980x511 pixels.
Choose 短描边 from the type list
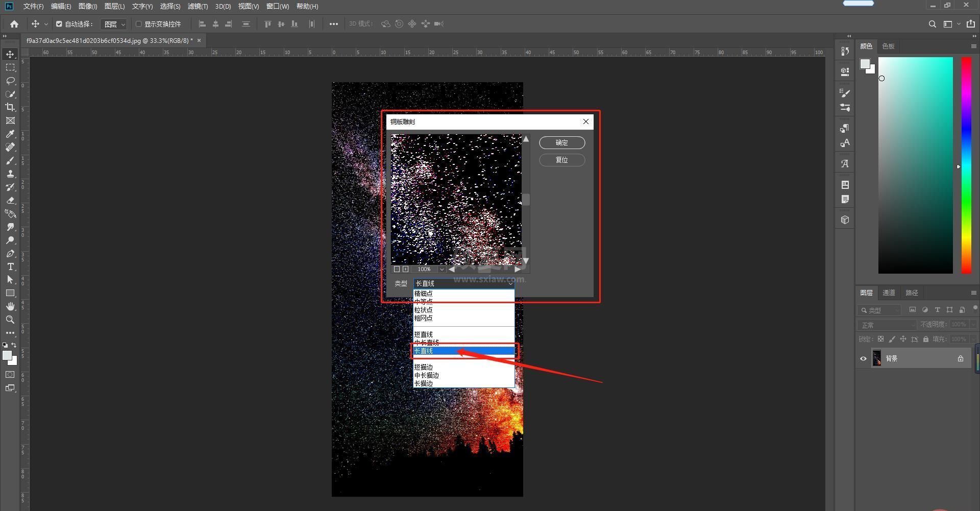point(463,367)
